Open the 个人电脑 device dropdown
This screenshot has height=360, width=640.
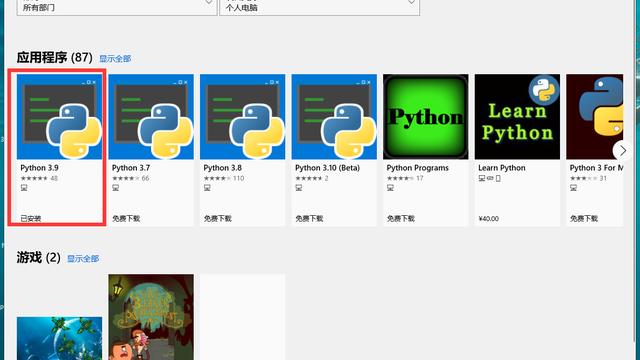[320, 7]
